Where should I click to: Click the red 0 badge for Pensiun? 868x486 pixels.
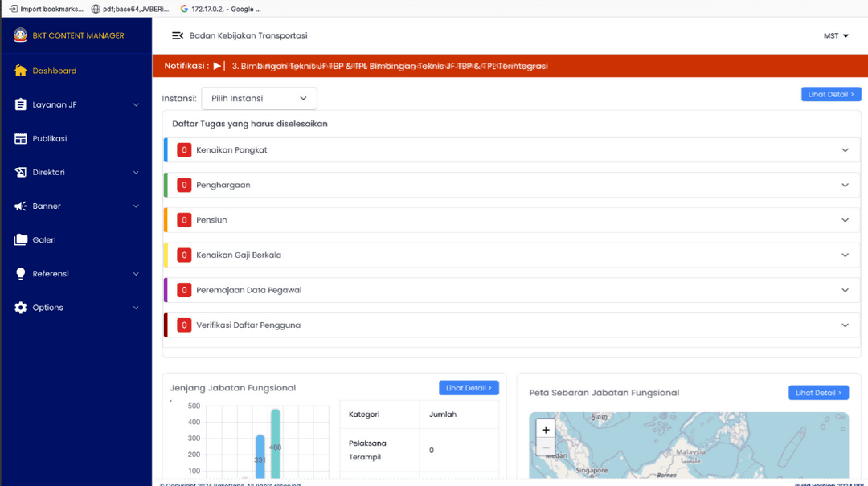[x=184, y=220]
